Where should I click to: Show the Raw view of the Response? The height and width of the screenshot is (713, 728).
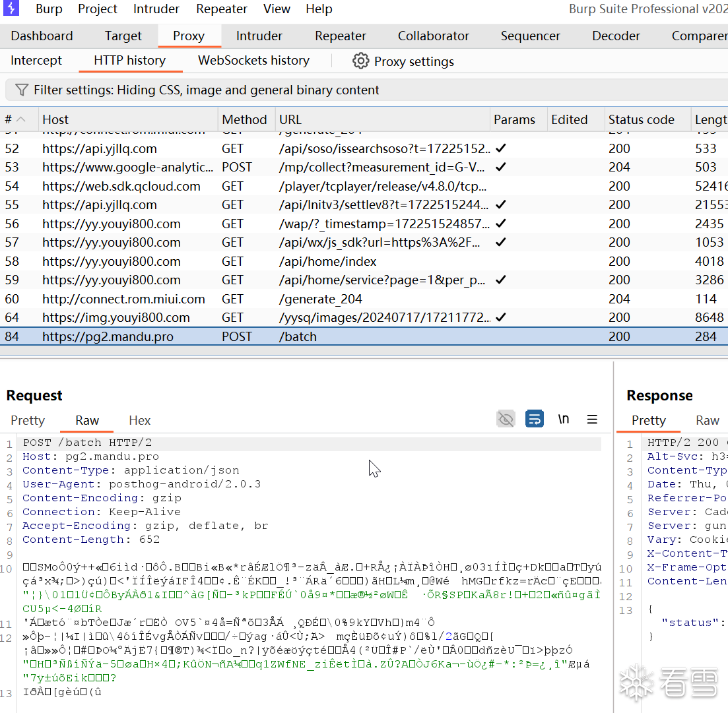point(707,420)
